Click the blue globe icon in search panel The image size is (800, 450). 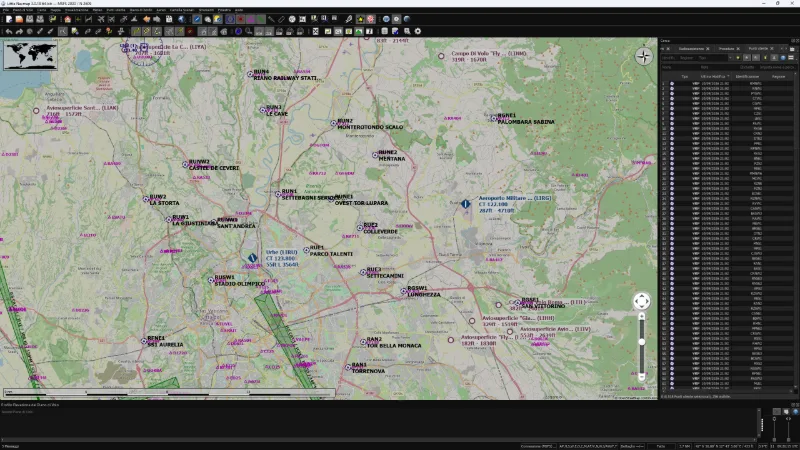783,58
